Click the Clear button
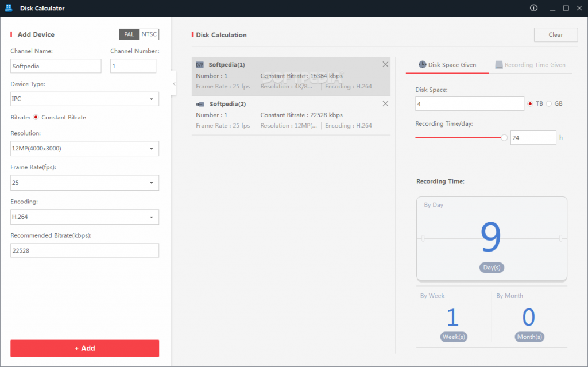Image resolution: width=588 pixels, height=367 pixels. (555, 34)
